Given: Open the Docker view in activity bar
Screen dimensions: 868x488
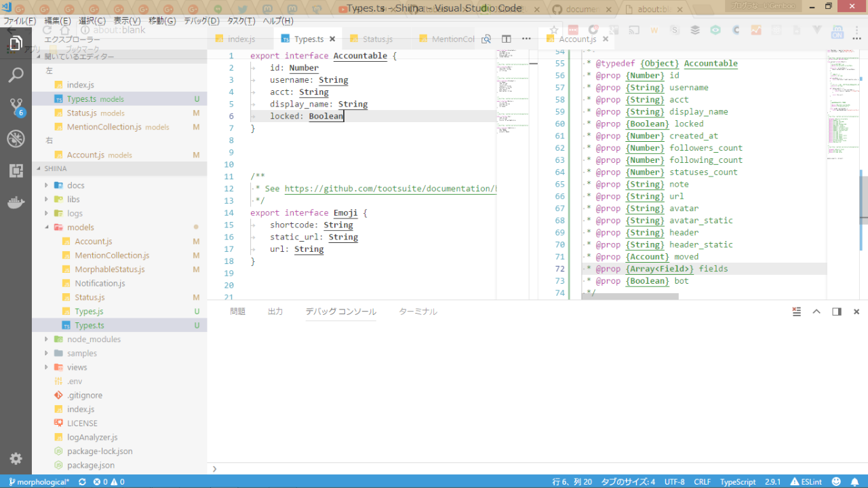Looking at the screenshot, I should point(16,203).
